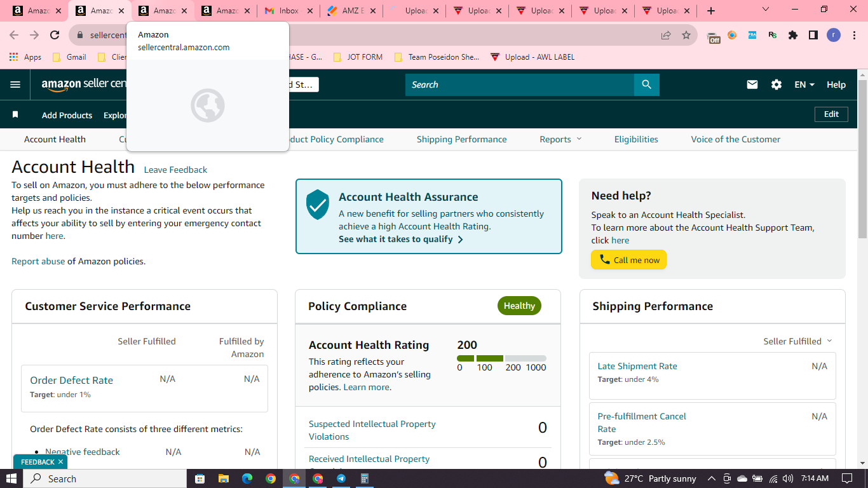The width and height of the screenshot is (868, 488).
Task: Click in the Windows taskbar search box
Action: pyautogui.click(x=105, y=478)
